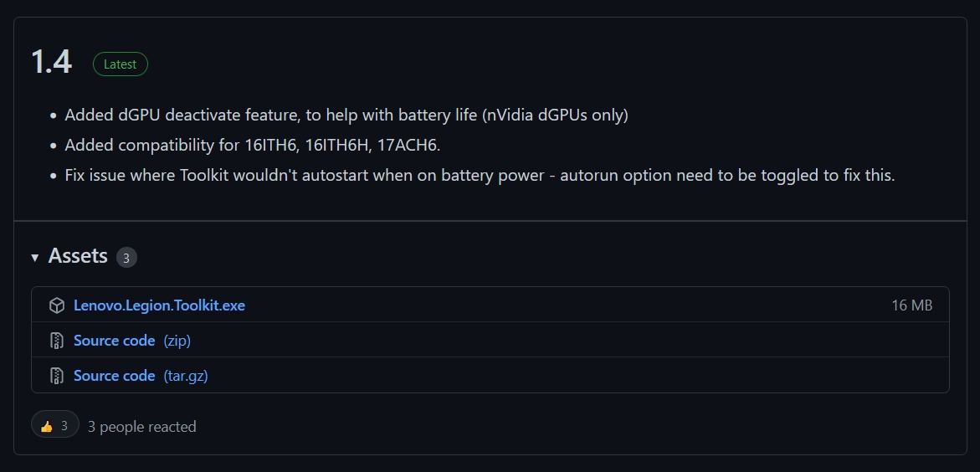The image size is (980, 472).
Task: Click the "3 people reacted" text
Action: point(142,427)
